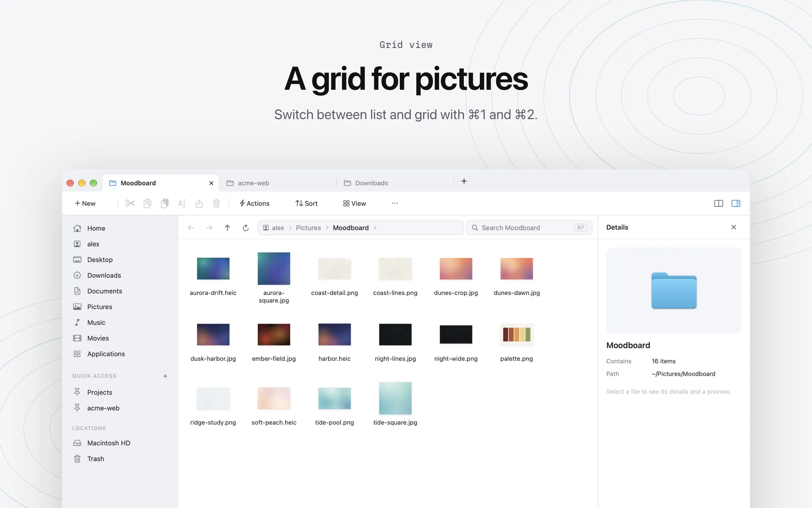Open pinned acme-web in Quick Access
The image size is (812, 508).
coord(120,408)
